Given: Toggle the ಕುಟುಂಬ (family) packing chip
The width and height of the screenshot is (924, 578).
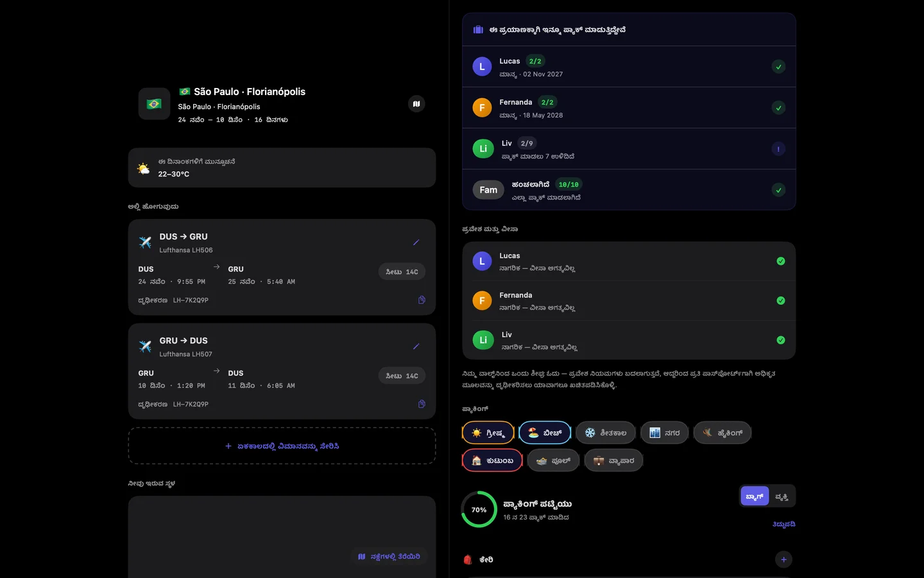Looking at the screenshot, I should pyautogui.click(x=492, y=460).
